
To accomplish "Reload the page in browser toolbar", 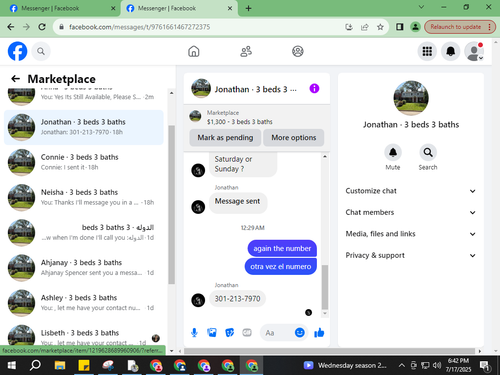I will click(x=42, y=27).
